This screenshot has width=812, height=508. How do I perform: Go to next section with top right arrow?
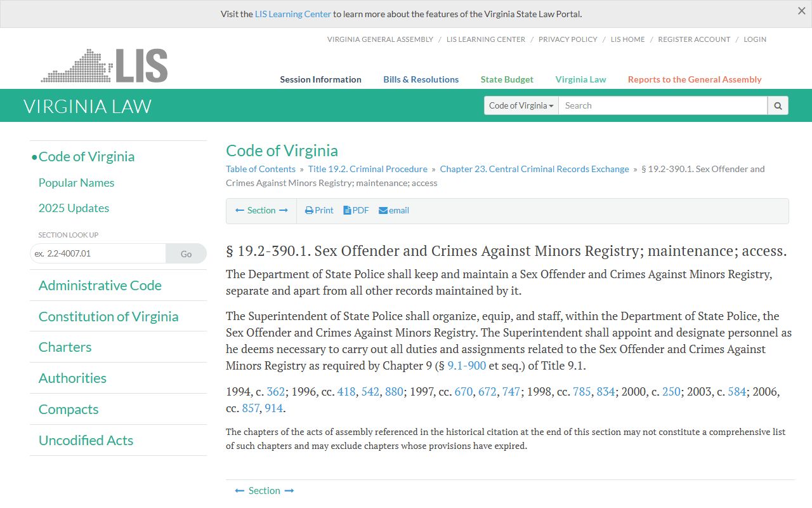coord(284,210)
